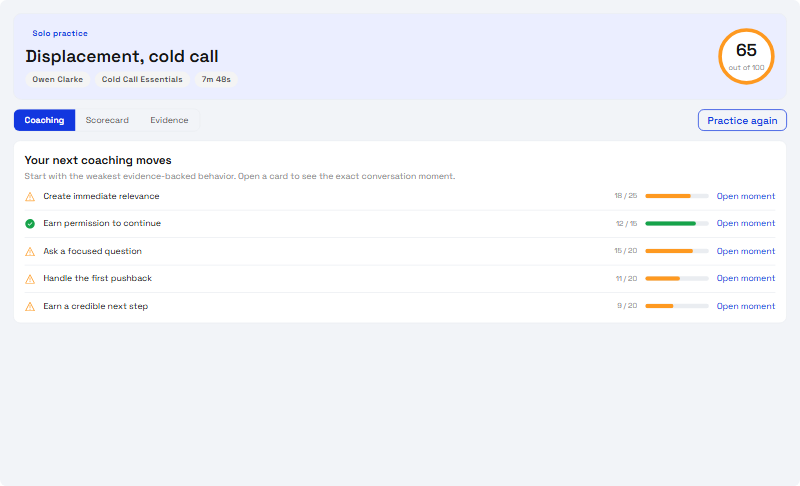This screenshot has height=486, width=800.
Task: Click the Owen Clarke chip
Action: coord(58,80)
